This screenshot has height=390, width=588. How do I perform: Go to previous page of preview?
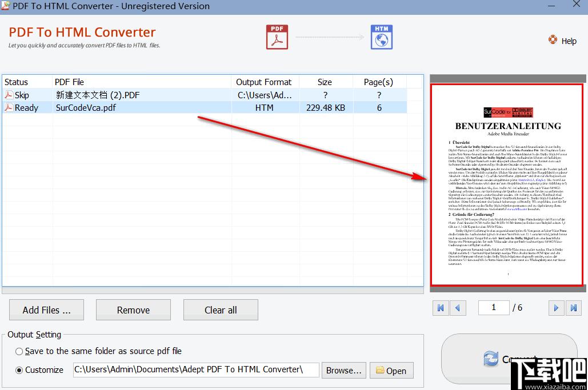[458, 308]
